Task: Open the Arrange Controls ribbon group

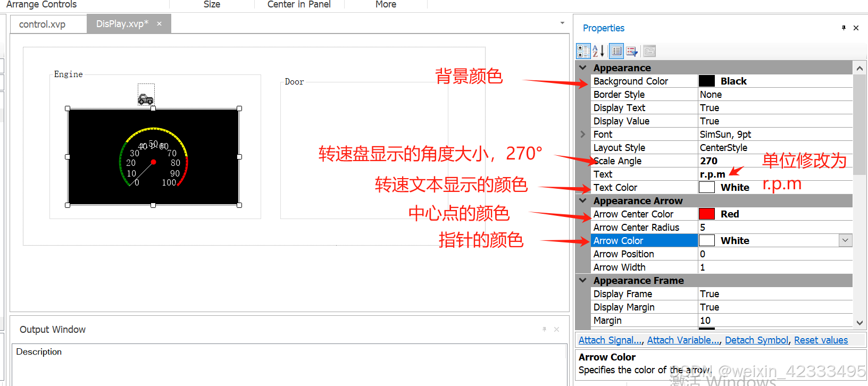Action: click(x=41, y=4)
